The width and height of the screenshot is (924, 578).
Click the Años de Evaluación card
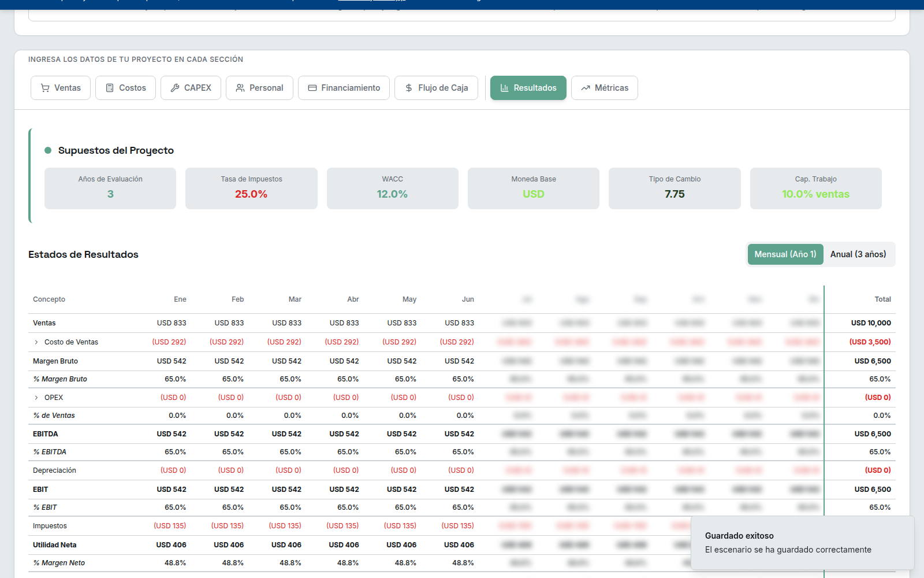click(x=110, y=188)
